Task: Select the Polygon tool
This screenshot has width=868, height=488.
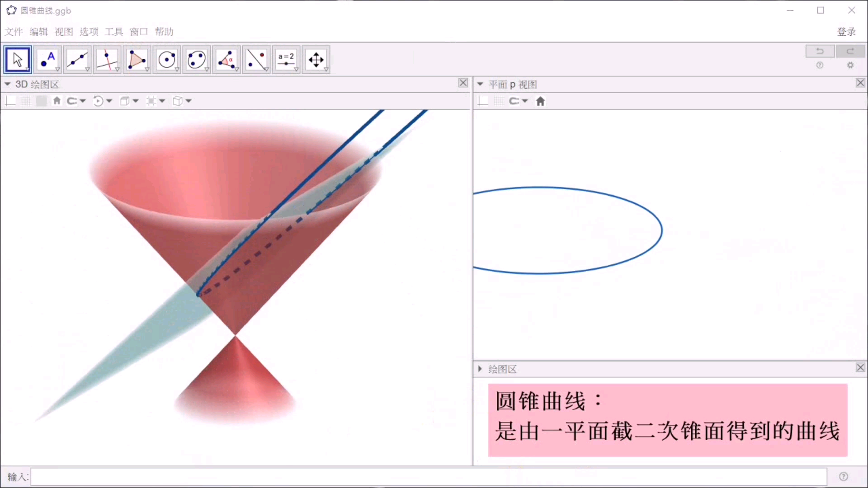Action: pos(137,59)
